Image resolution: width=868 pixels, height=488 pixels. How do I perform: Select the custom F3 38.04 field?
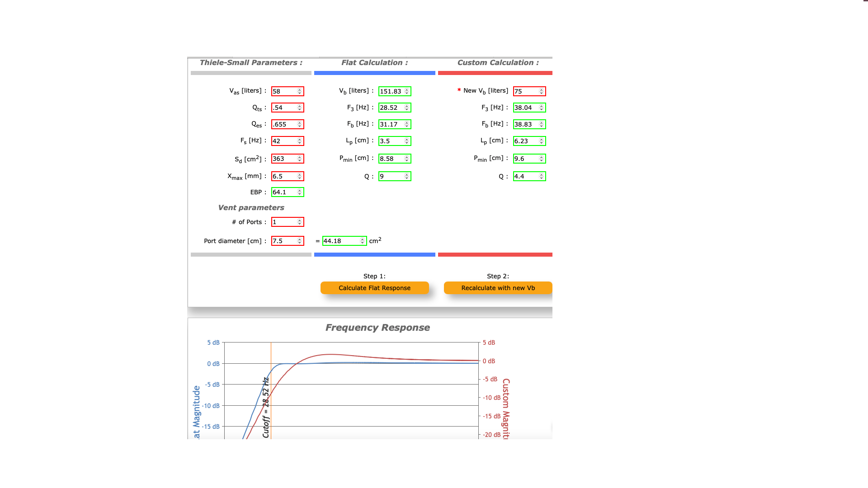click(x=529, y=108)
